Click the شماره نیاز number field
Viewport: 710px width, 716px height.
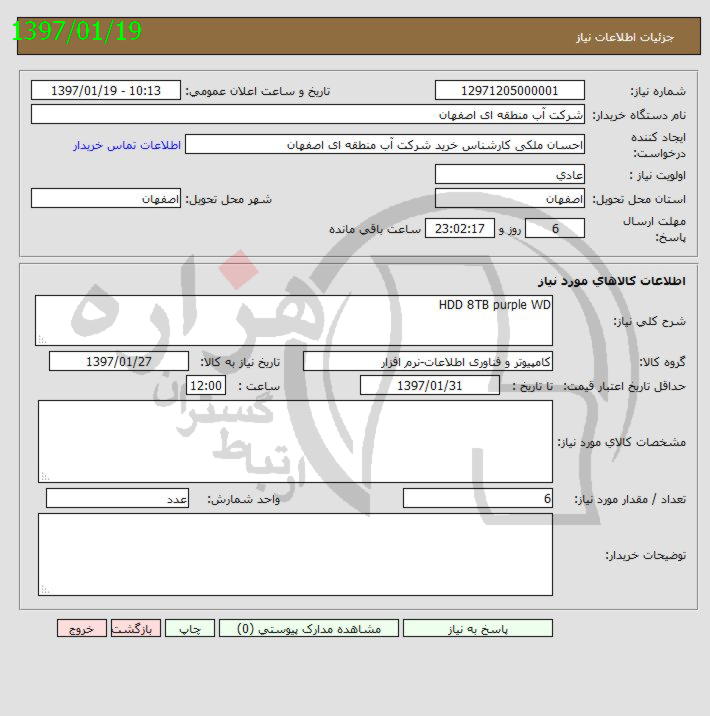point(510,90)
